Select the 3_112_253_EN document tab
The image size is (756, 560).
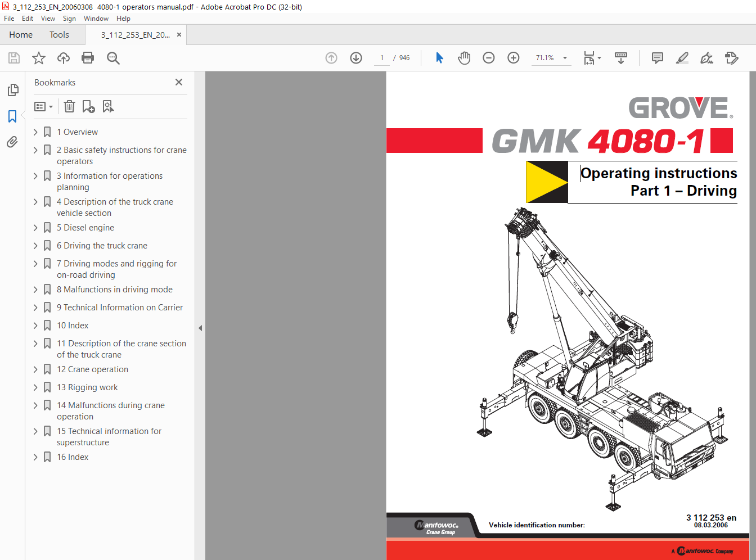[x=135, y=35]
